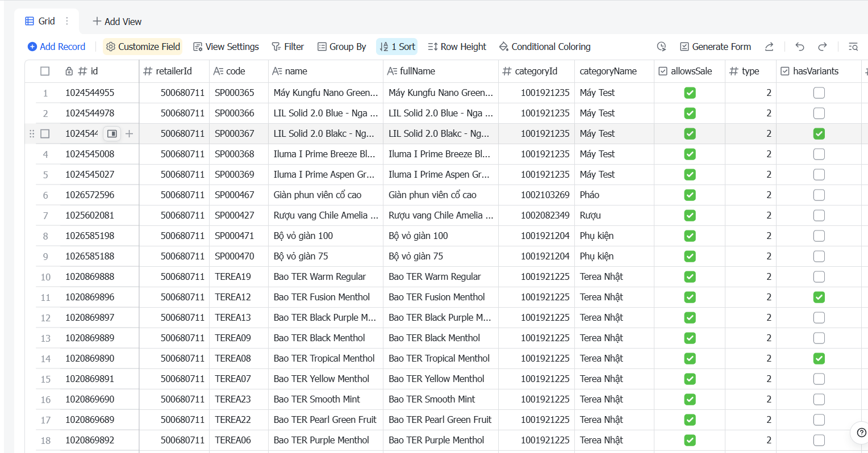
Task: Click the share/export arrow icon
Action: 769,47
